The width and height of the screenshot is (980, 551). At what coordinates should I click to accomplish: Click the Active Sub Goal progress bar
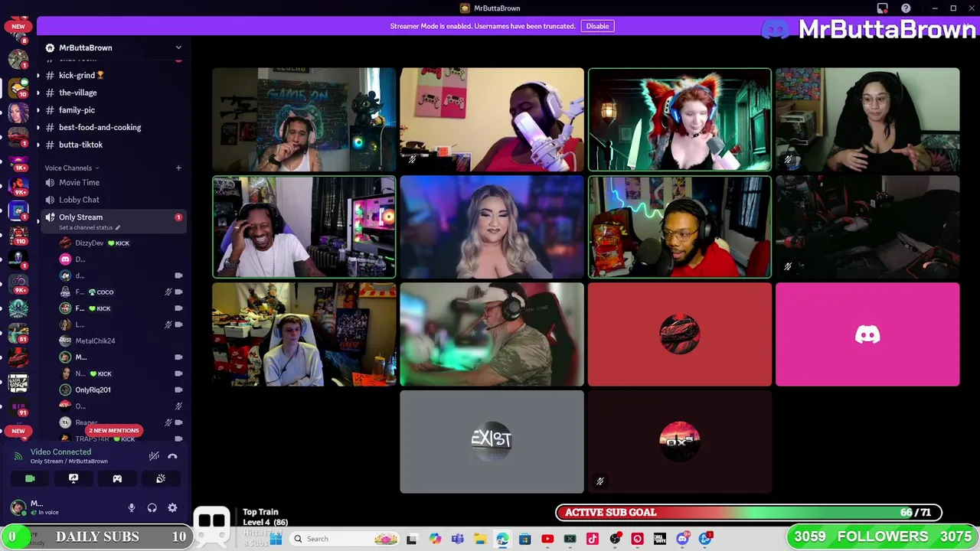[749, 513]
